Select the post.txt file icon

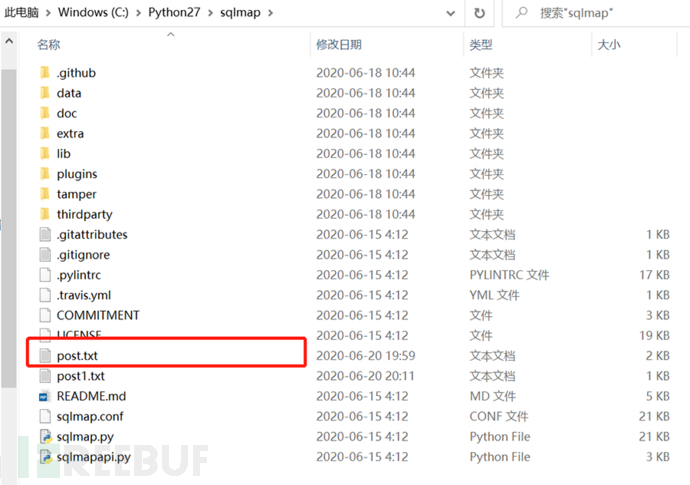coord(45,356)
